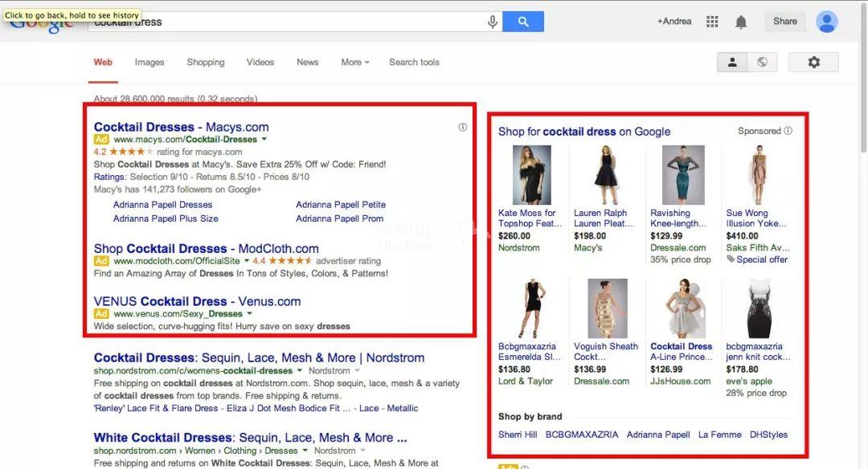Open VENUS Cocktail Dress - Venus.com ad
The width and height of the screenshot is (868, 469).
click(x=197, y=301)
